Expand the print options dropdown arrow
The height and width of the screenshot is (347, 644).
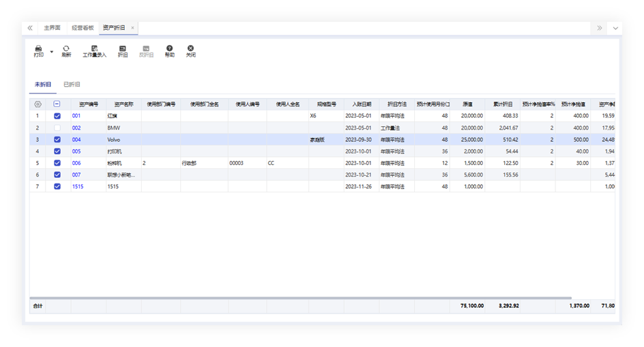point(52,52)
